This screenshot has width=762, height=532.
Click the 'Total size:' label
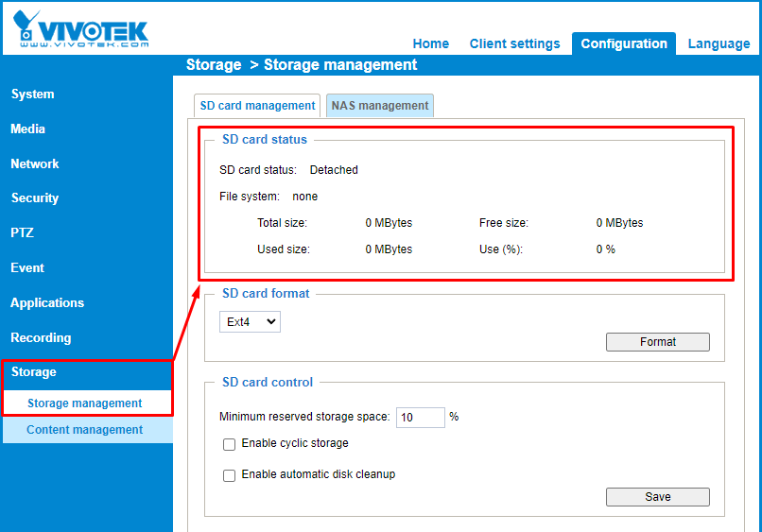pos(283,223)
